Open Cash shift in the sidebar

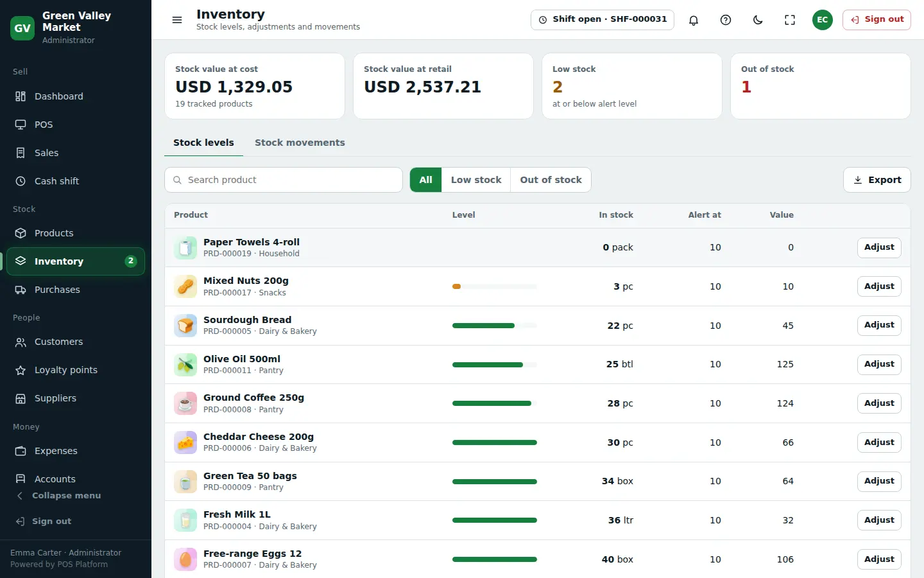(76, 181)
